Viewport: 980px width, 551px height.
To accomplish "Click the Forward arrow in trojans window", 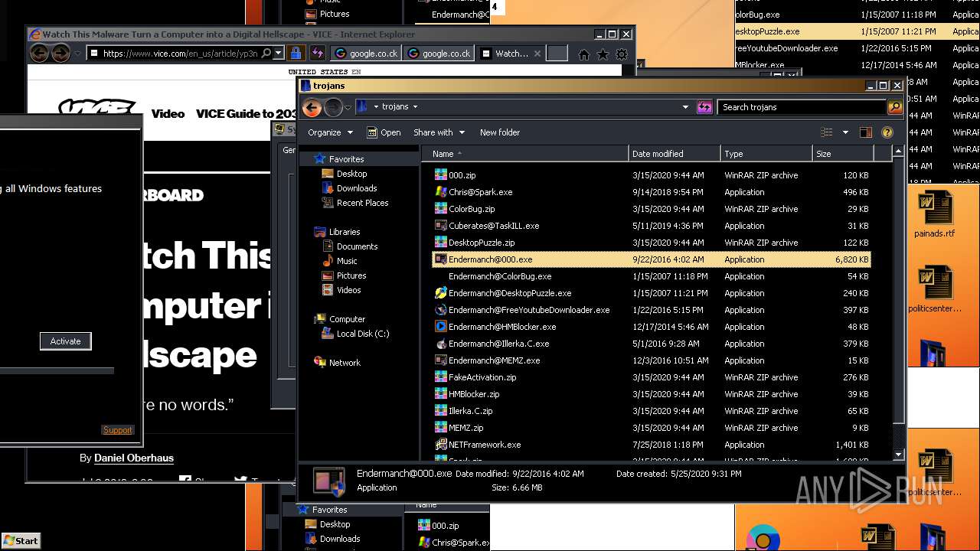I will 333,107.
